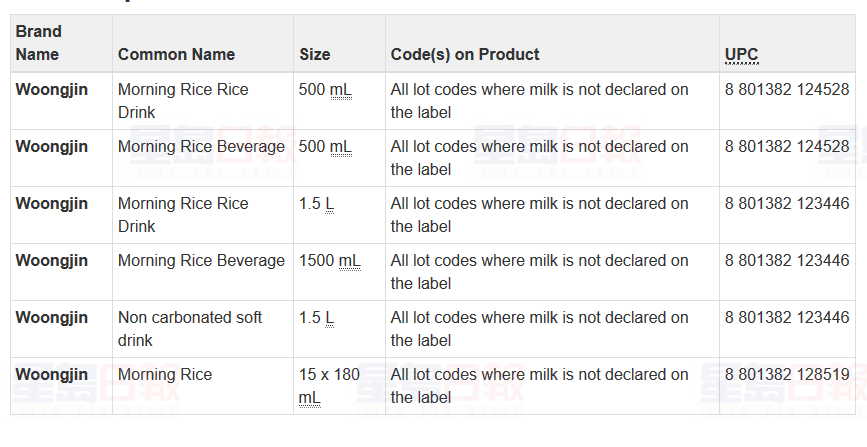Click the "15 x 180 mL" size cell
Screen dimensions: 867x447
(x=329, y=385)
